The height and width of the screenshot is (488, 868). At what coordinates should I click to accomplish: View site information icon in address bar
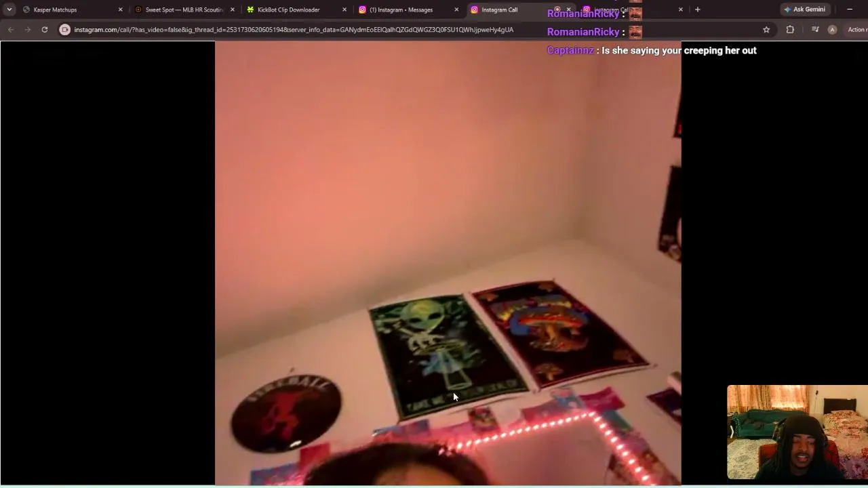tap(65, 30)
